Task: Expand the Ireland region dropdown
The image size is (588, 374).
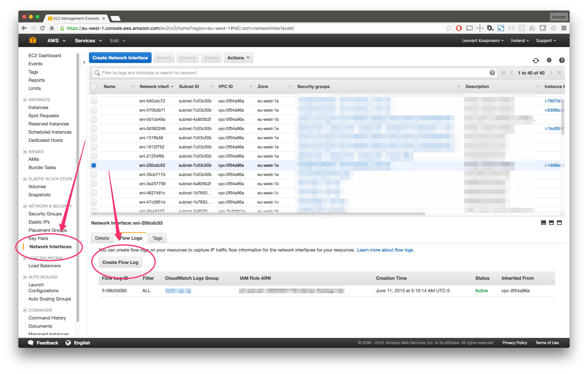Action: (520, 41)
